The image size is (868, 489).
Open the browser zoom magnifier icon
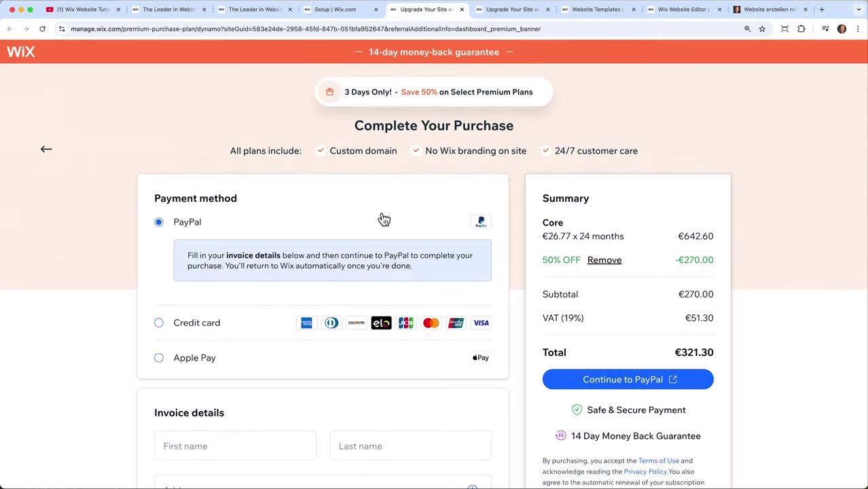747,29
